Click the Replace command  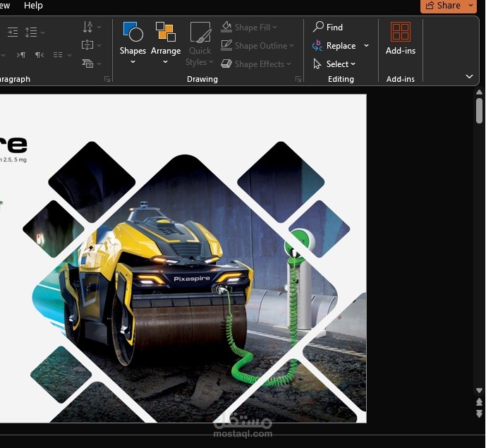(x=334, y=46)
